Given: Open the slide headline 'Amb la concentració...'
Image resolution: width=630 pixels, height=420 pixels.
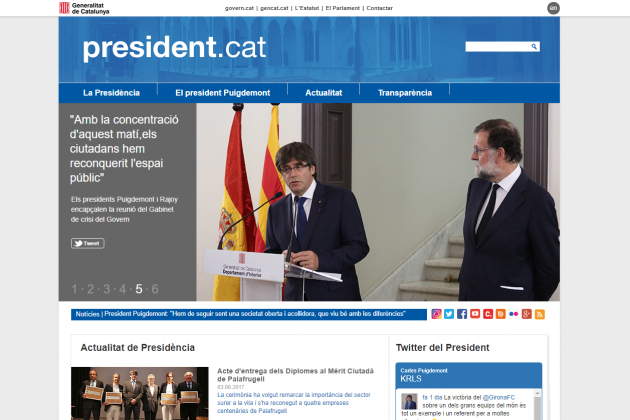Looking at the screenshot, I should (124, 149).
